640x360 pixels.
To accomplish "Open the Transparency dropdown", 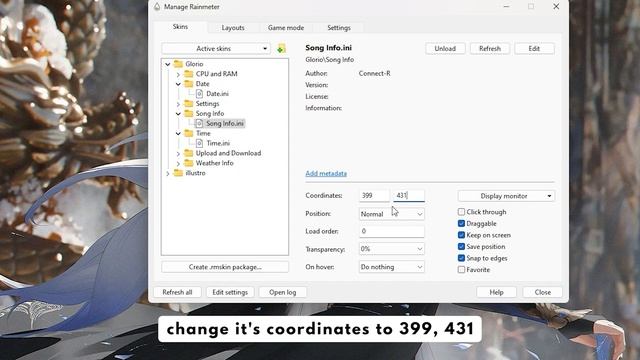I will [391, 249].
